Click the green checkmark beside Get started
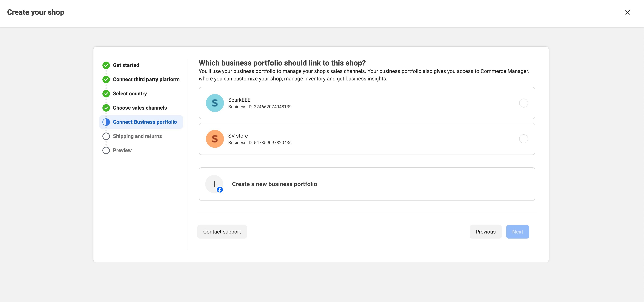This screenshot has width=644, height=302. 106,65
